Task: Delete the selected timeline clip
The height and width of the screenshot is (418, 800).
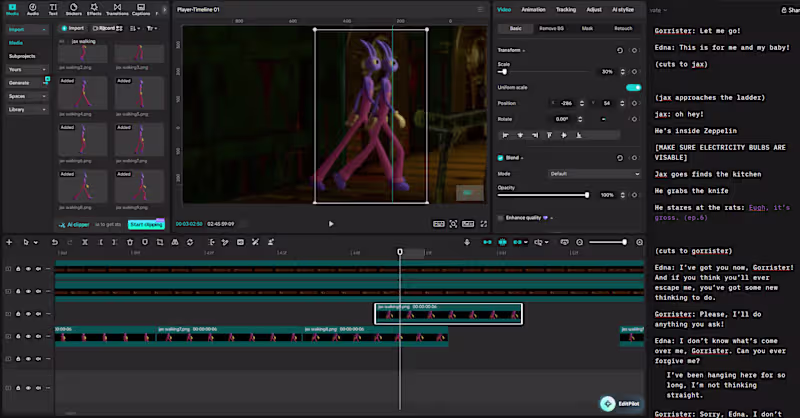Action: (130, 242)
